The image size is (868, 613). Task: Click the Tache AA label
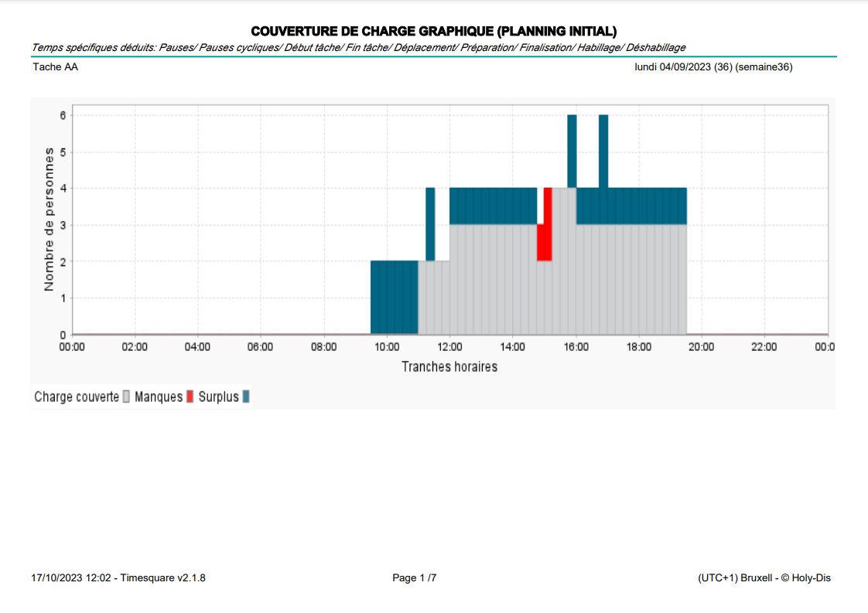coord(56,67)
